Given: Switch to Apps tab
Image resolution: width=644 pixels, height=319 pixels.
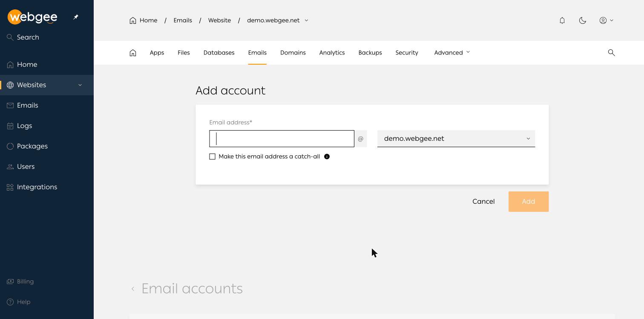Looking at the screenshot, I should tap(157, 53).
